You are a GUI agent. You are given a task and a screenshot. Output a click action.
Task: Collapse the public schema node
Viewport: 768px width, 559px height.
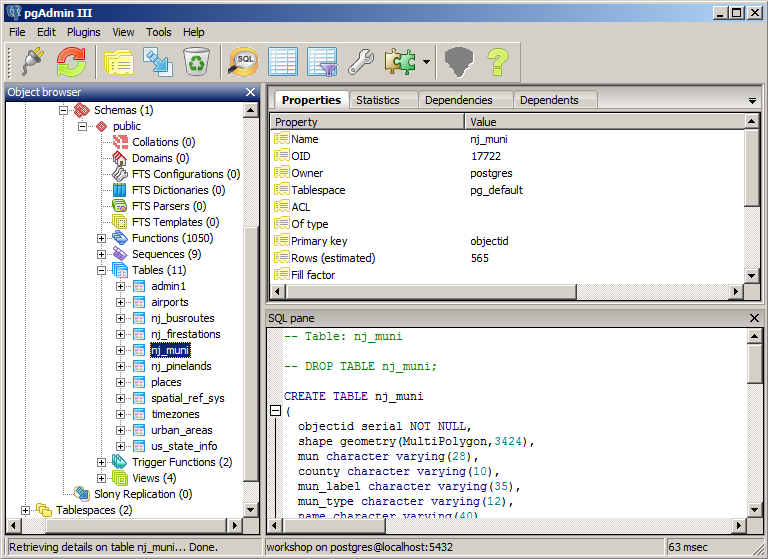[82, 126]
